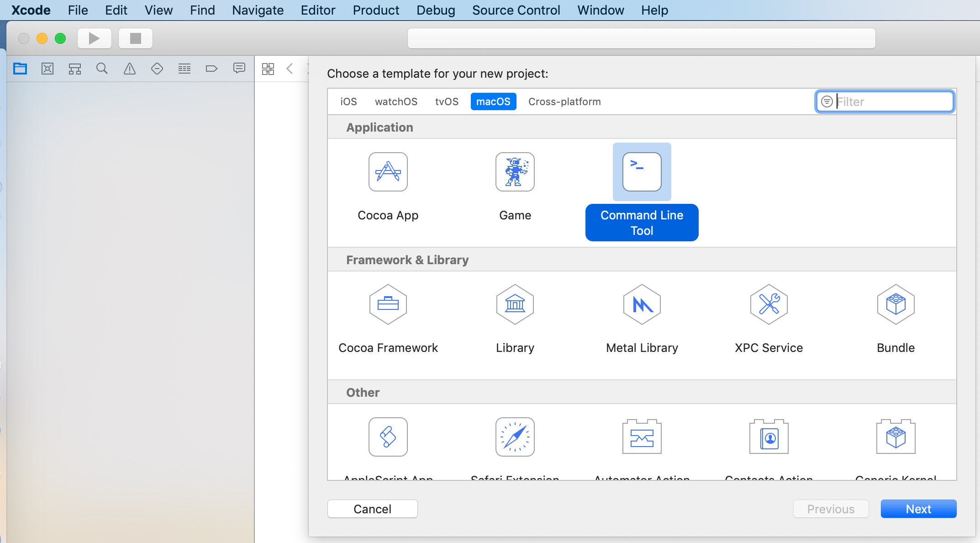Click the Game label text

pos(515,215)
